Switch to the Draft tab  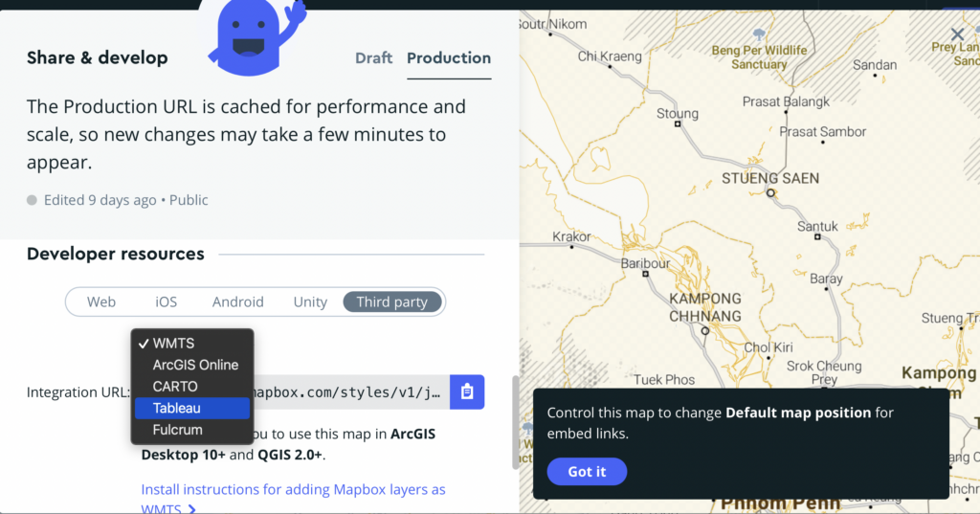[x=374, y=58]
